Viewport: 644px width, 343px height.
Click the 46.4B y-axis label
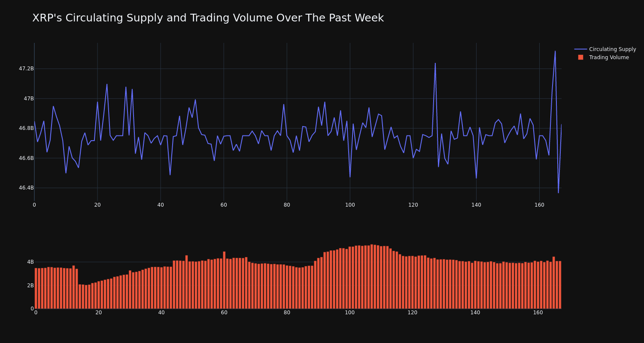26,188
